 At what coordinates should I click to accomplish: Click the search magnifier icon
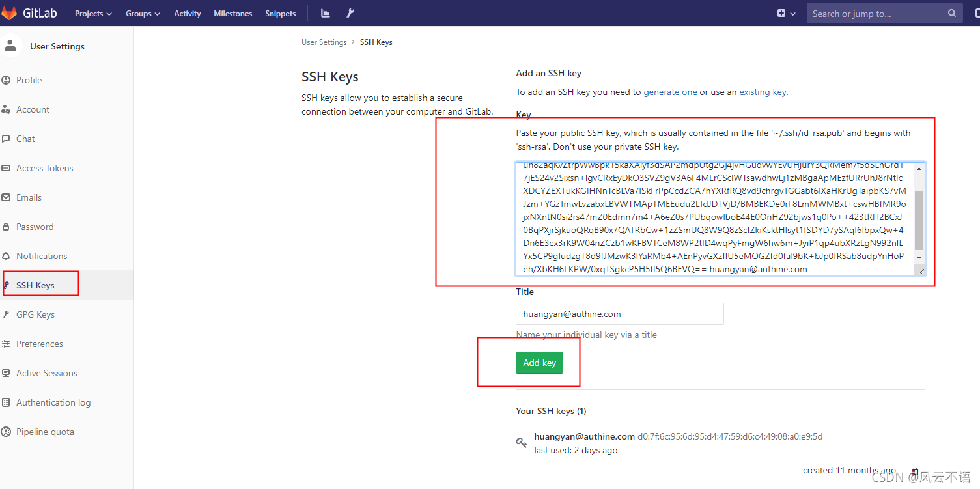[x=952, y=12]
